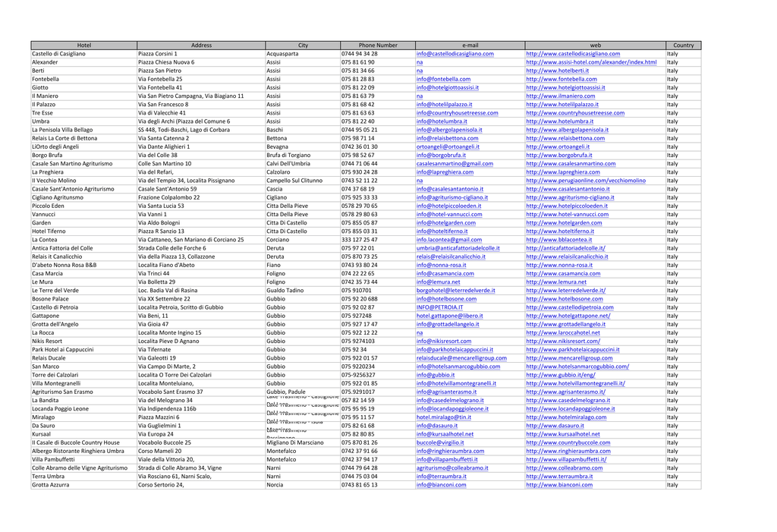Click email info@fontebella.com
The width and height of the screenshot is (777, 532).
coord(443,79)
